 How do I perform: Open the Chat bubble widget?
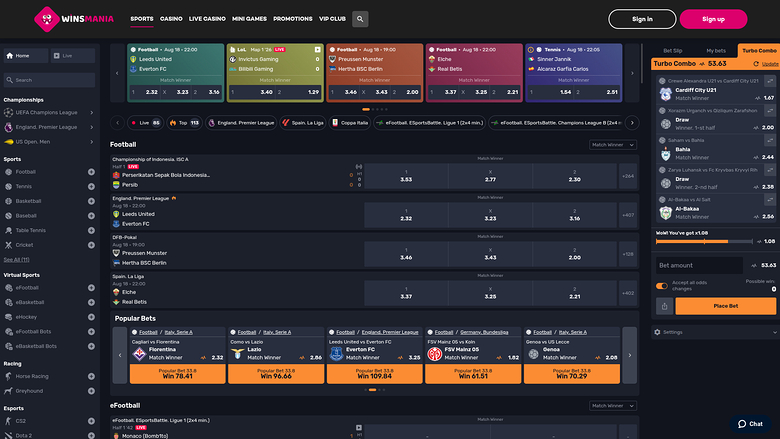(752, 424)
